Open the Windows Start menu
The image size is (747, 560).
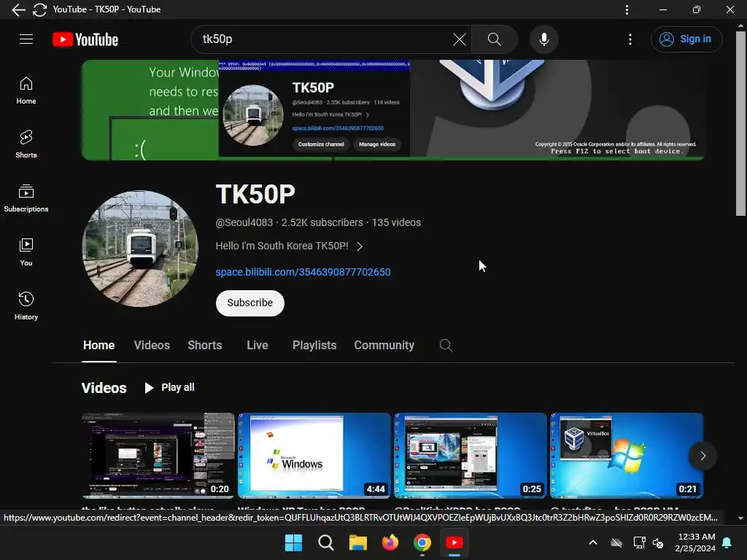(293, 542)
